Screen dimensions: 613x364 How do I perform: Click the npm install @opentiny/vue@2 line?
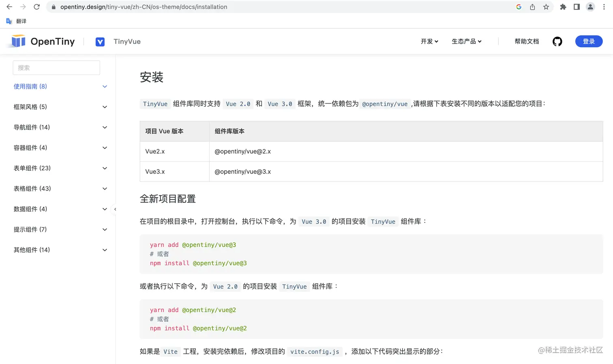[x=198, y=328]
